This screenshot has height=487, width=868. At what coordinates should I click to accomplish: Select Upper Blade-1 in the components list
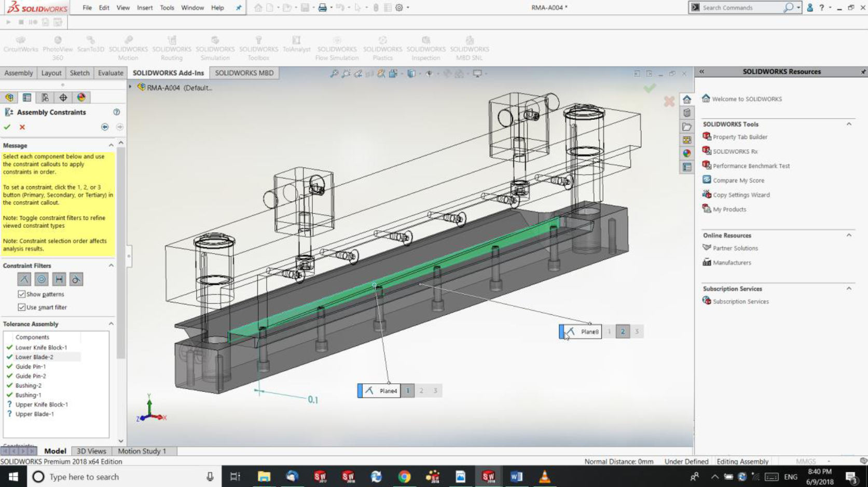pos(34,413)
